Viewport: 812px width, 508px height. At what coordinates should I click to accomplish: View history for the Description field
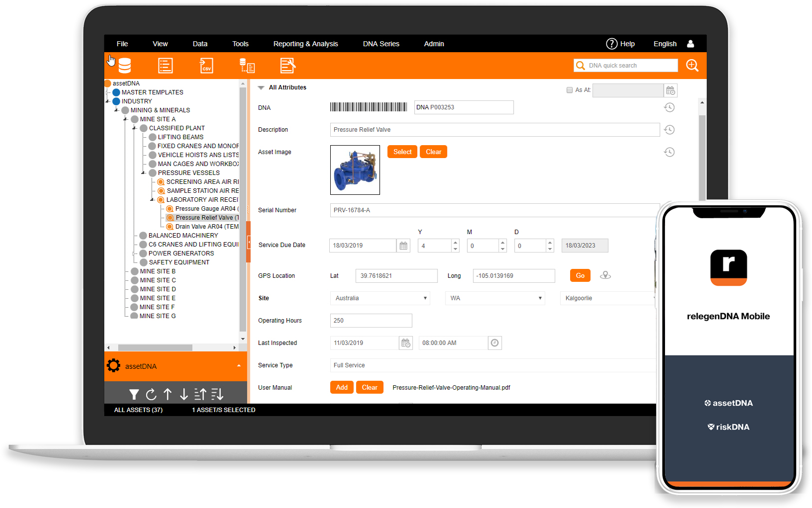pos(669,130)
